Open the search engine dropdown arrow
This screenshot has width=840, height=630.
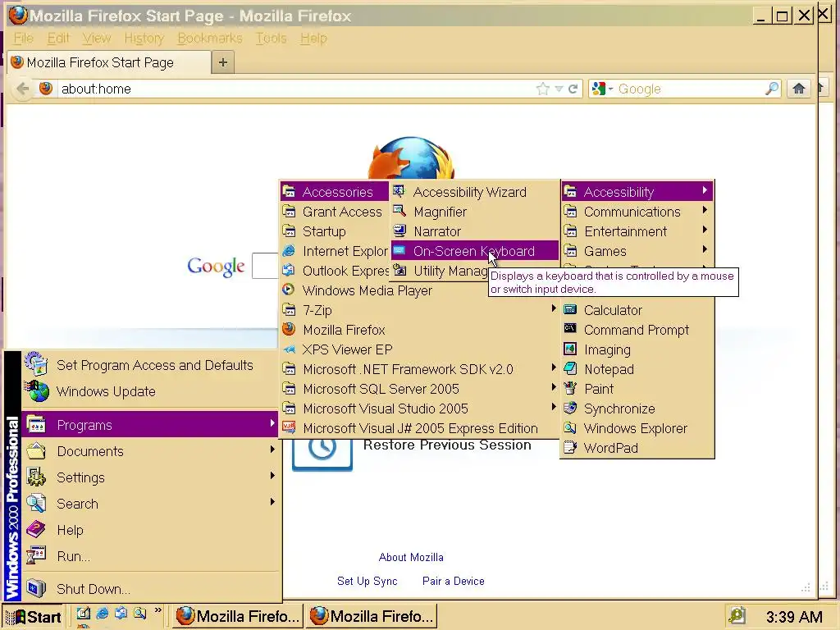point(610,89)
